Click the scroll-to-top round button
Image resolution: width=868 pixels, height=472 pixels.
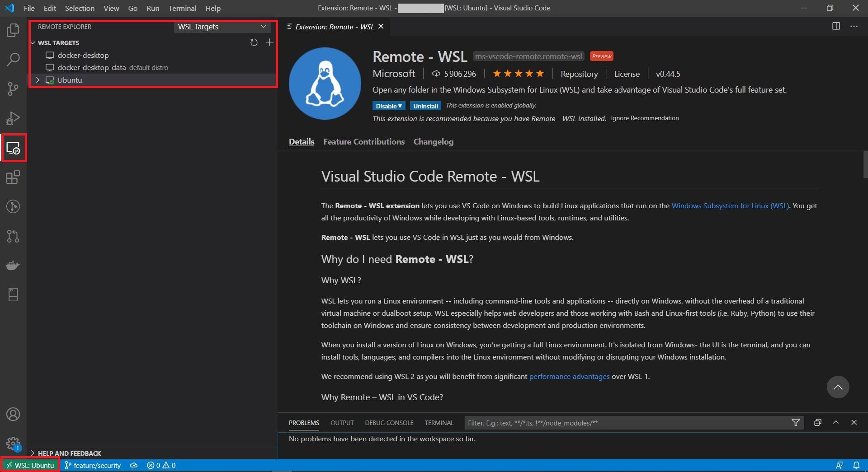coord(838,387)
